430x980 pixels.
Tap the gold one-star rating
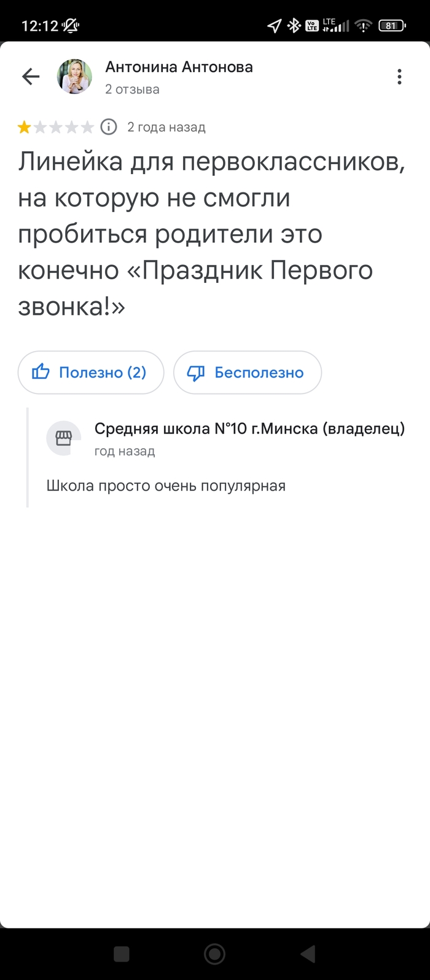click(x=25, y=127)
